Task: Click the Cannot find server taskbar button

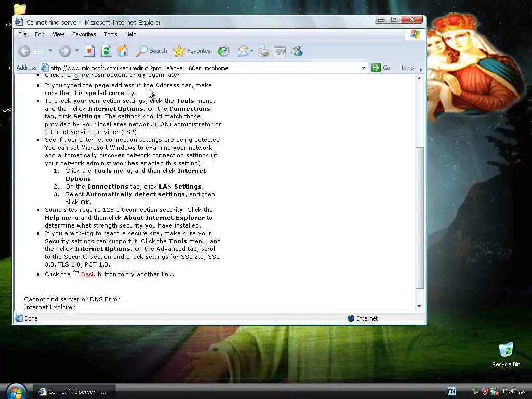Action: coord(74,392)
